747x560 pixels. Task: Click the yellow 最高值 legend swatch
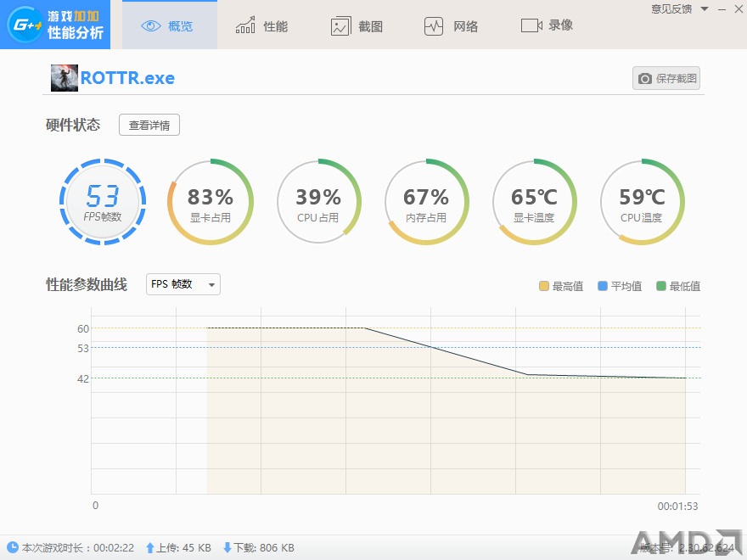[x=544, y=286]
